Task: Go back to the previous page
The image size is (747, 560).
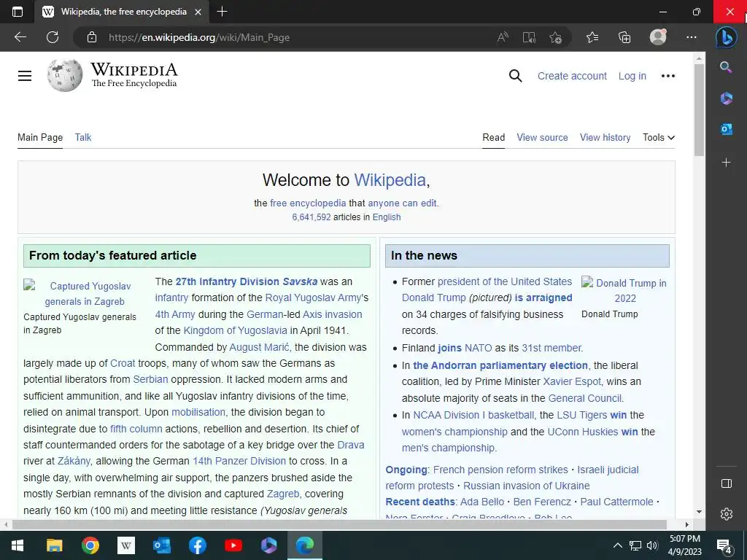Action: coord(20,37)
